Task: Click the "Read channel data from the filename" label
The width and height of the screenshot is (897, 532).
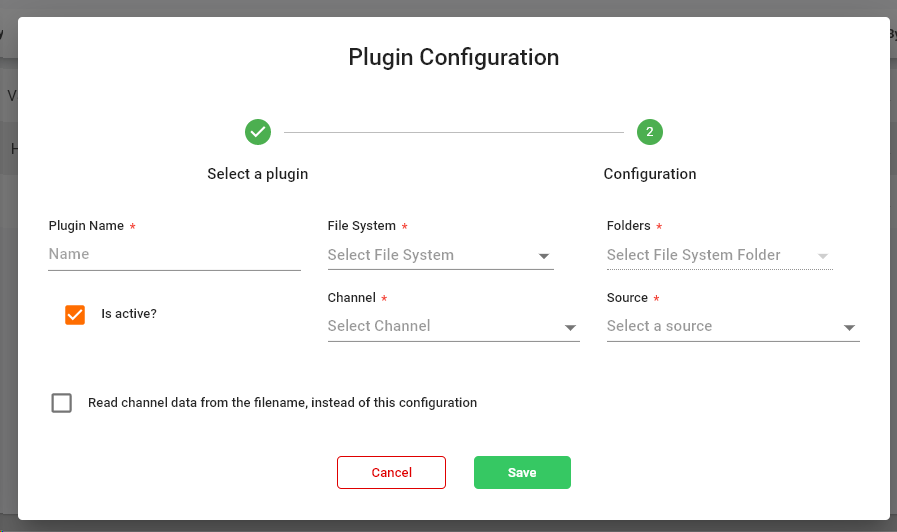Action: (282, 403)
